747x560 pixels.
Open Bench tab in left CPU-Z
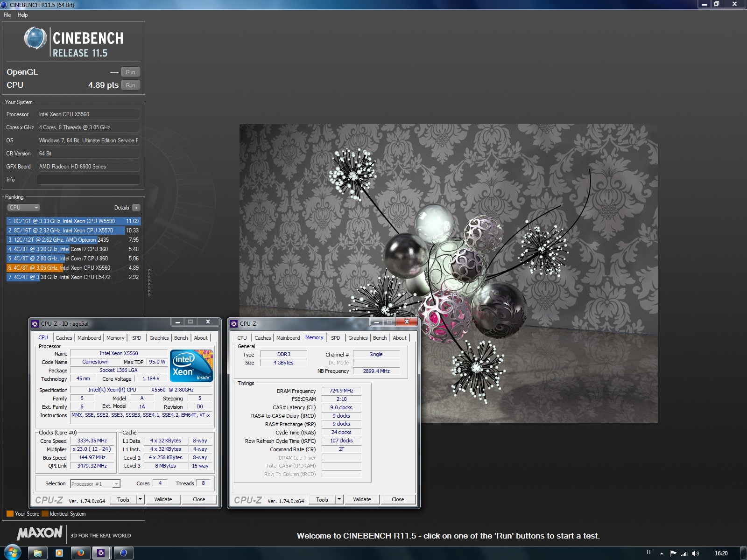pos(181,338)
